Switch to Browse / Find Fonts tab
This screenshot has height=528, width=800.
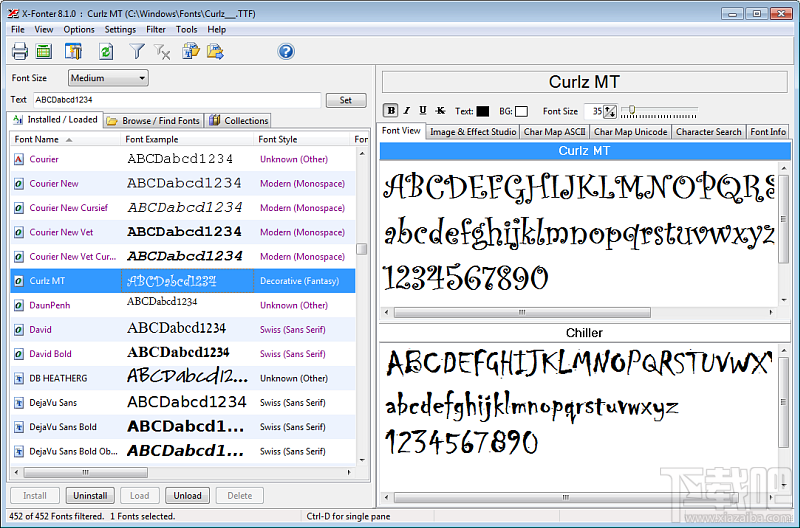pos(154,121)
